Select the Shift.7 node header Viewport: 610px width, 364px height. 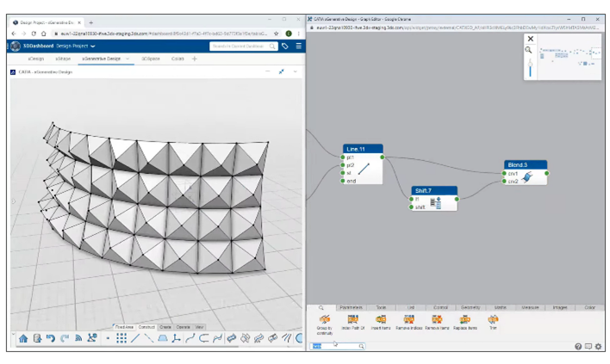[x=434, y=191]
